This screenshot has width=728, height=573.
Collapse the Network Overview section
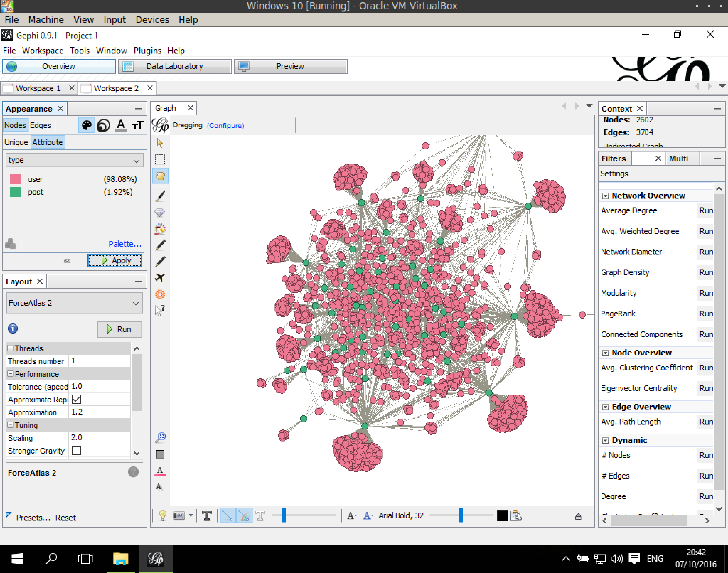[x=605, y=196]
